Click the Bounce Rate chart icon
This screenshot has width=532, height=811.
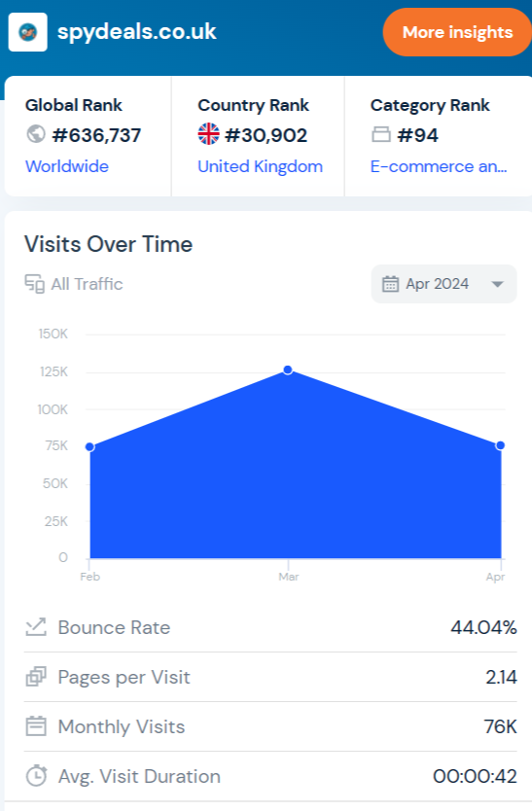36,627
